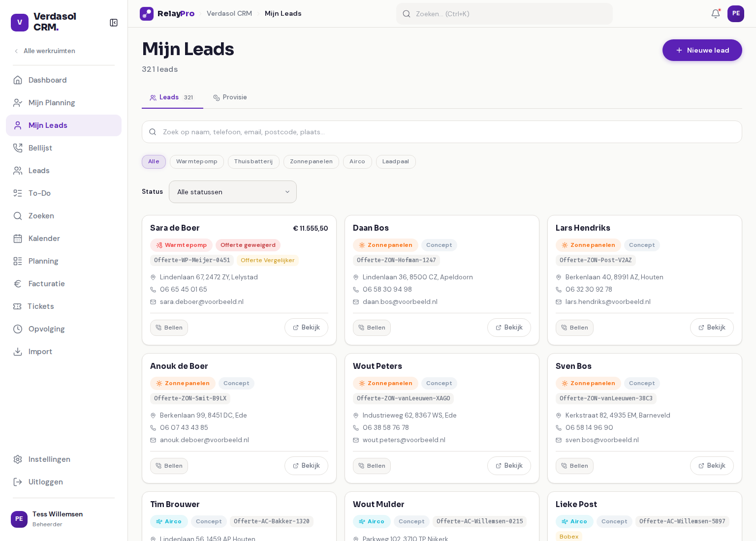
Task: Click the Tickets sidebar icon
Action: pyautogui.click(x=17, y=306)
